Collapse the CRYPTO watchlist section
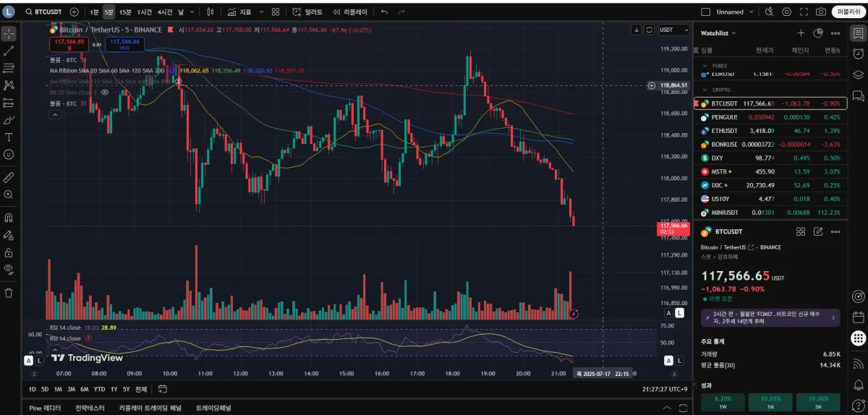This screenshot has width=868, height=415. pyautogui.click(x=705, y=90)
